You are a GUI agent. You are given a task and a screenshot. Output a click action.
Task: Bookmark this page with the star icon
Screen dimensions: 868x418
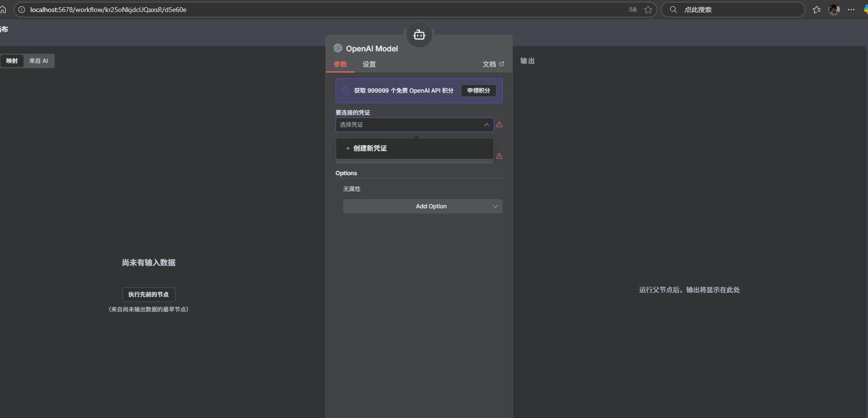pos(648,10)
